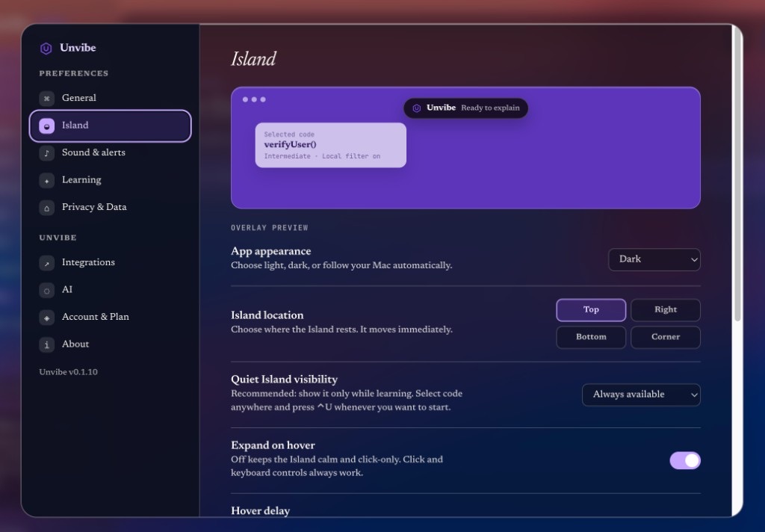Image resolution: width=765 pixels, height=532 pixels.
Task: Open the Always available visibility dropdown
Action: click(641, 395)
